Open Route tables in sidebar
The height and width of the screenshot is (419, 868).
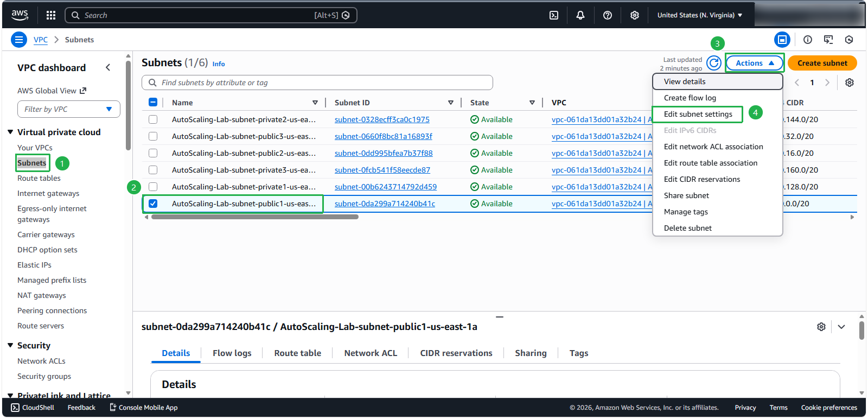tap(39, 178)
